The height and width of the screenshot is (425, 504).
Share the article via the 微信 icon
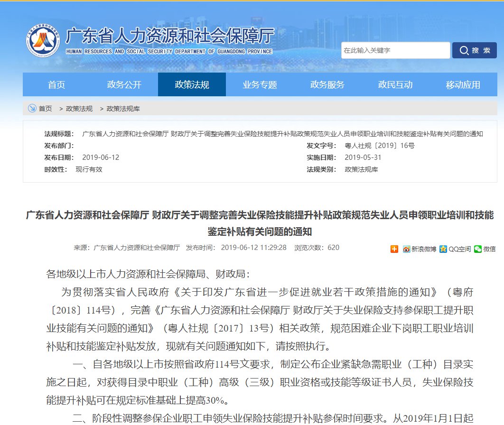click(x=478, y=249)
